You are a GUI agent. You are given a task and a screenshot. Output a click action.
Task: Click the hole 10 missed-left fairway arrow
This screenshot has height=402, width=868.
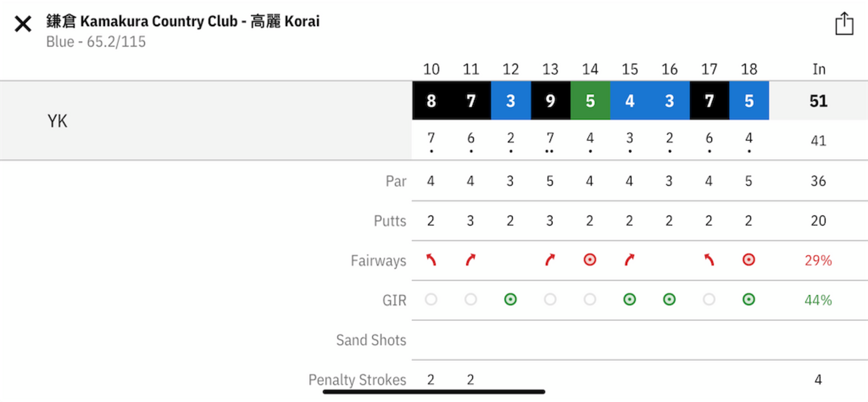tap(431, 260)
